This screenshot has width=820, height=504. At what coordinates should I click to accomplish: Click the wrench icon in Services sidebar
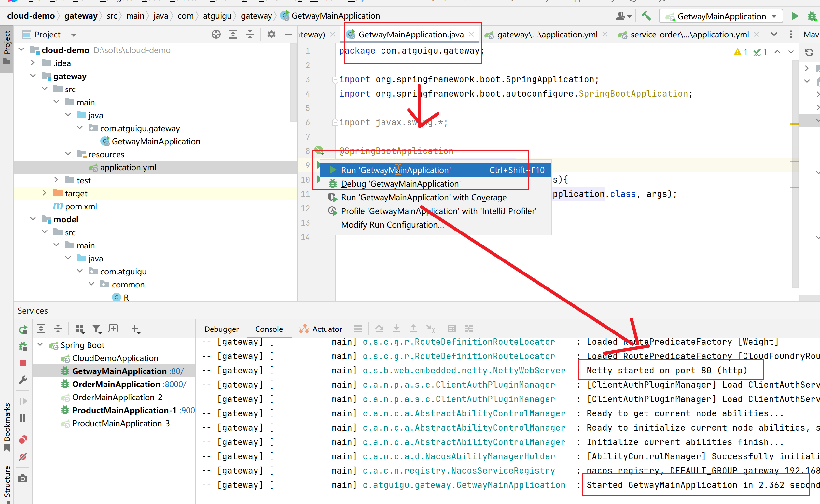tap(23, 380)
